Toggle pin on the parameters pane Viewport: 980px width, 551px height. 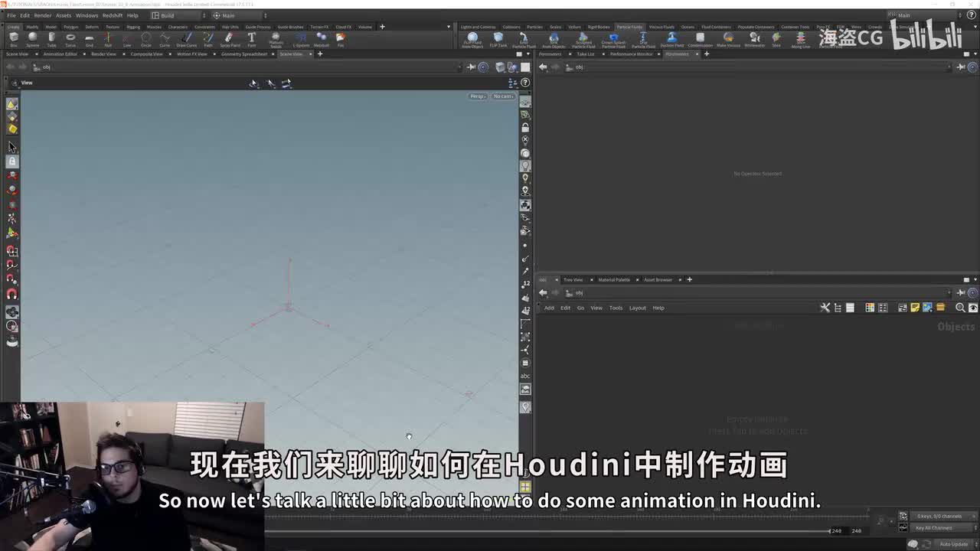tap(961, 67)
